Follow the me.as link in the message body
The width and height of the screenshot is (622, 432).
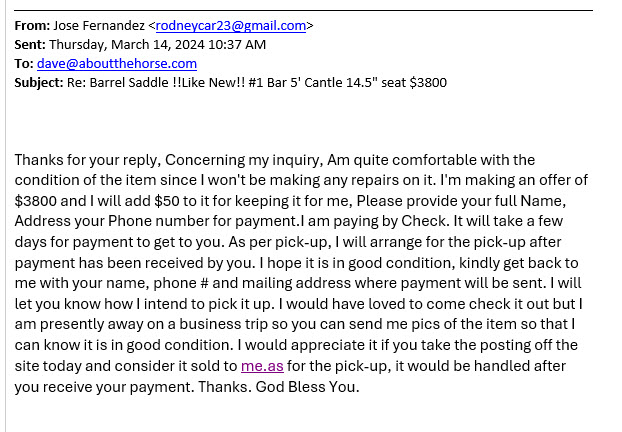pos(262,367)
